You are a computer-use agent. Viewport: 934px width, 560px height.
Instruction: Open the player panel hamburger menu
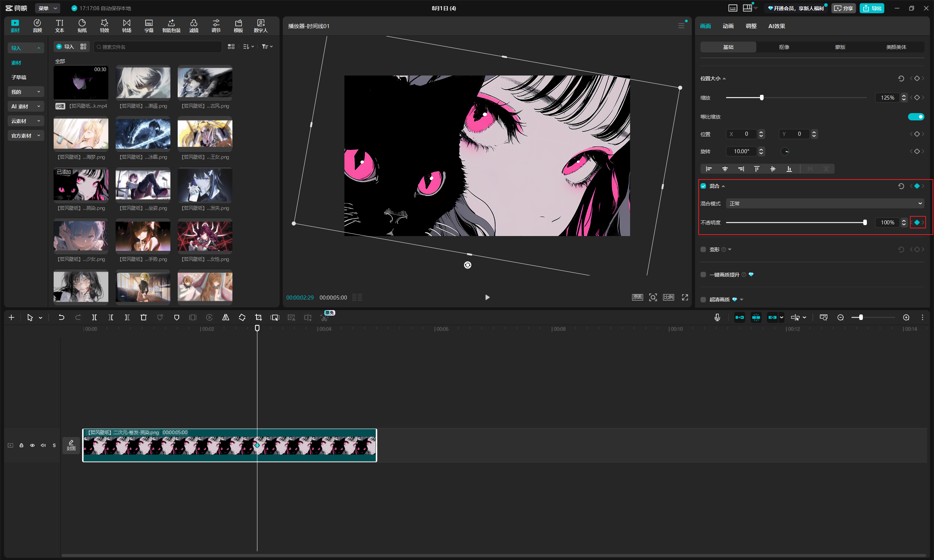pyautogui.click(x=681, y=26)
